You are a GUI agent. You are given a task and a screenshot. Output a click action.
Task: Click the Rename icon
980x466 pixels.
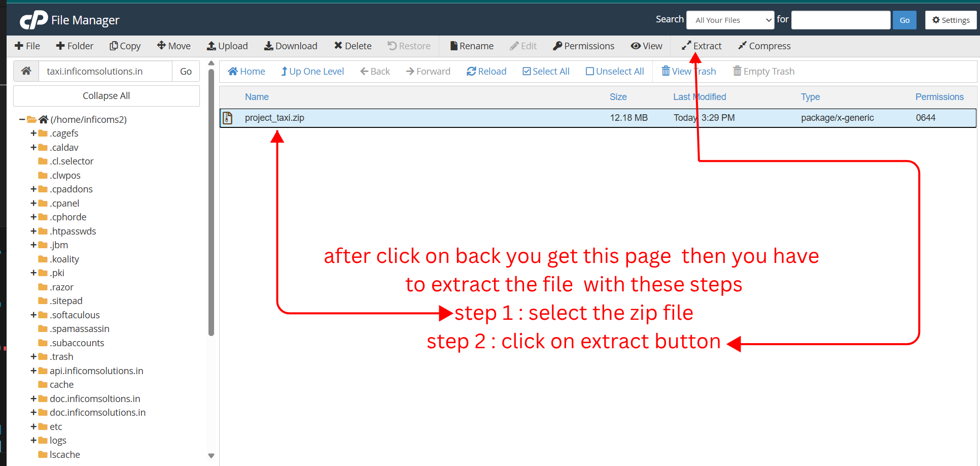(x=471, y=46)
